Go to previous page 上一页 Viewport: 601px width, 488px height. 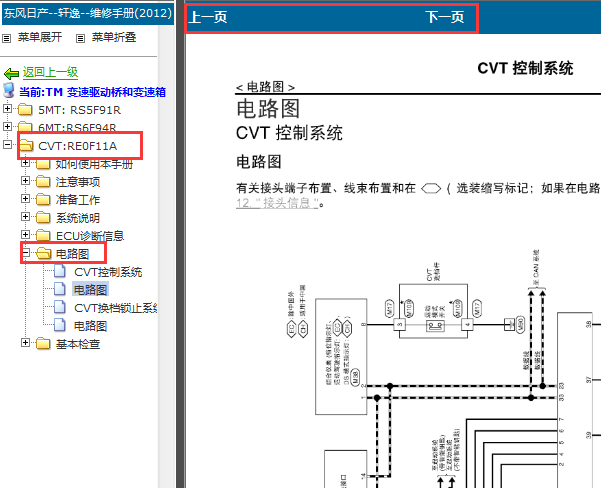tap(208, 17)
